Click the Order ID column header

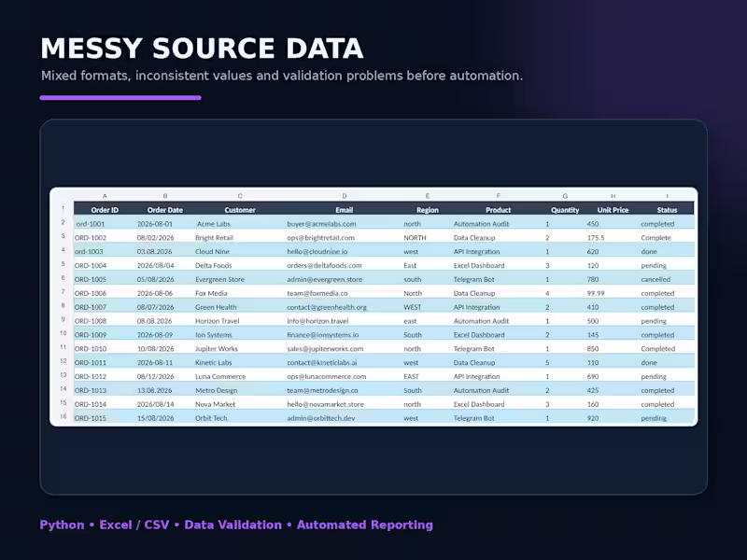[105, 210]
